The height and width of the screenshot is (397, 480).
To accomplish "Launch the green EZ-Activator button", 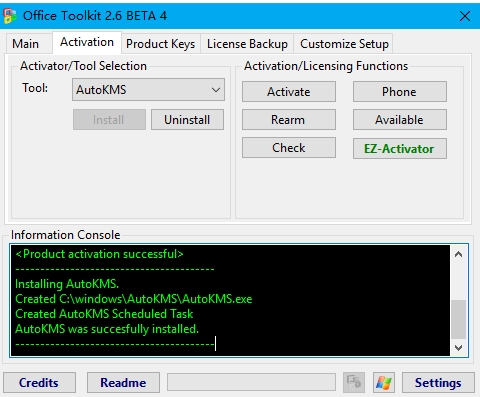I will (400, 149).
